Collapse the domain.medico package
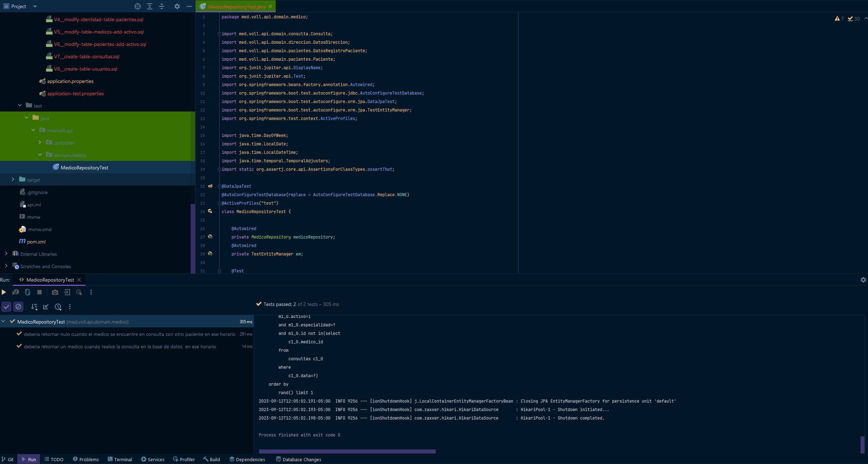The image size is (868, 464). point(40,155)
